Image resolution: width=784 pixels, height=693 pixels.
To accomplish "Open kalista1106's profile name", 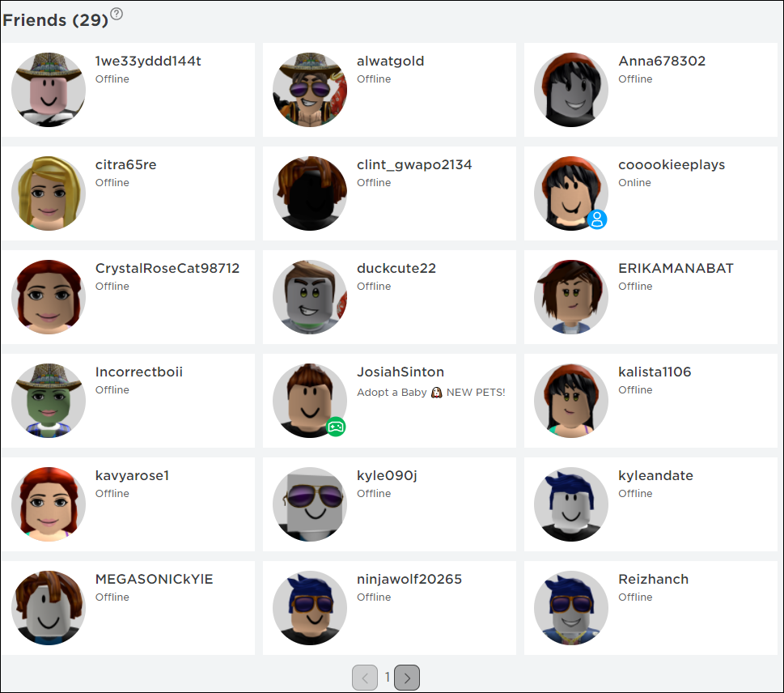I will [655, 372].
